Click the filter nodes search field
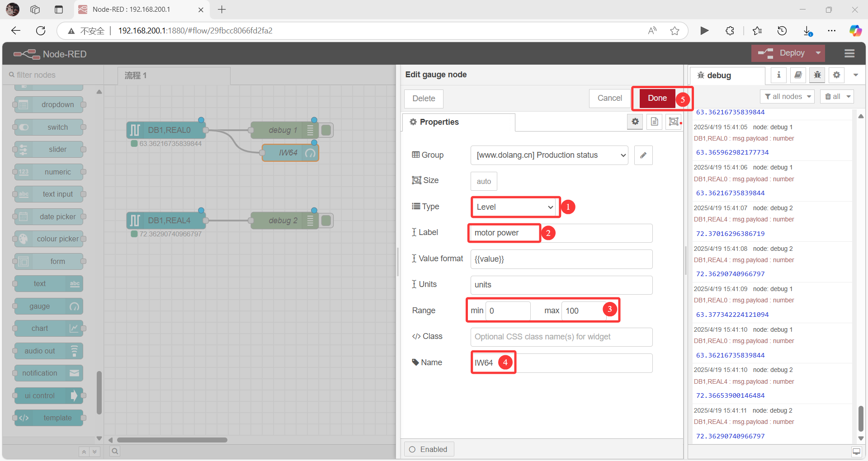The width and height of the screenshot is (868, 461). (50, 75)
